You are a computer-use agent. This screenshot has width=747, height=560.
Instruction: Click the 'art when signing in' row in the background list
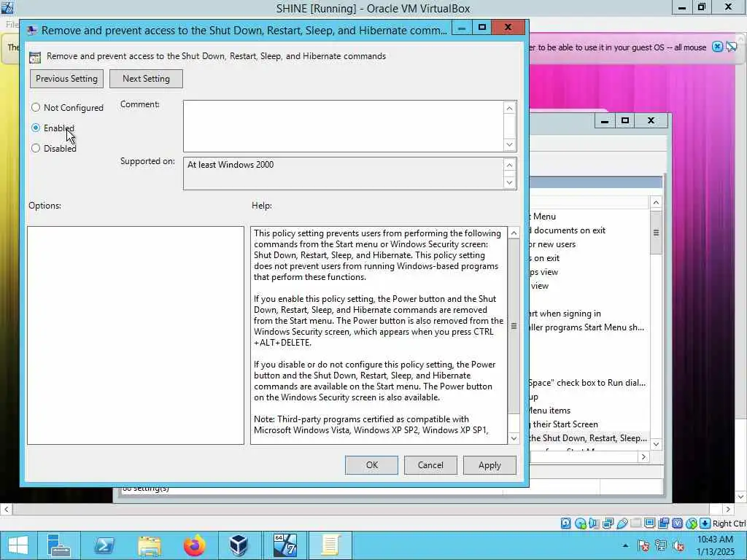pyautogui.click(x=589, y=314)
